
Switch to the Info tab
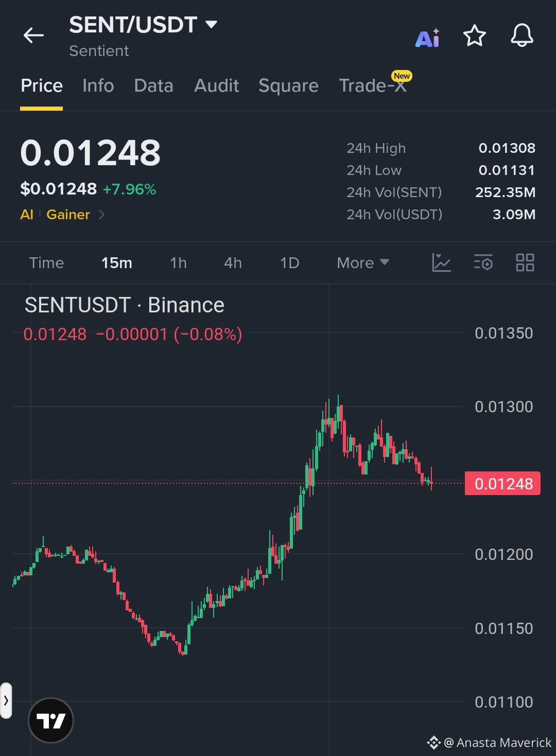coord(98,85)
